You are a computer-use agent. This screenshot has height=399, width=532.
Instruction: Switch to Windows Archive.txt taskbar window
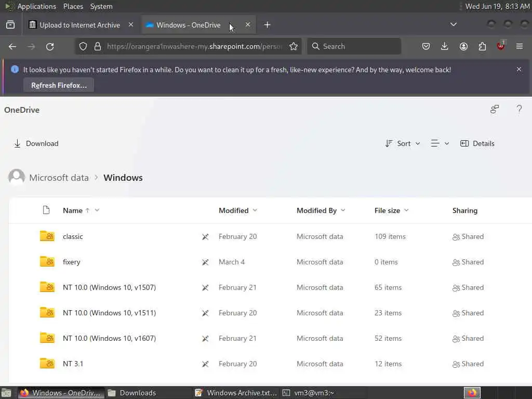click(236, 393)
